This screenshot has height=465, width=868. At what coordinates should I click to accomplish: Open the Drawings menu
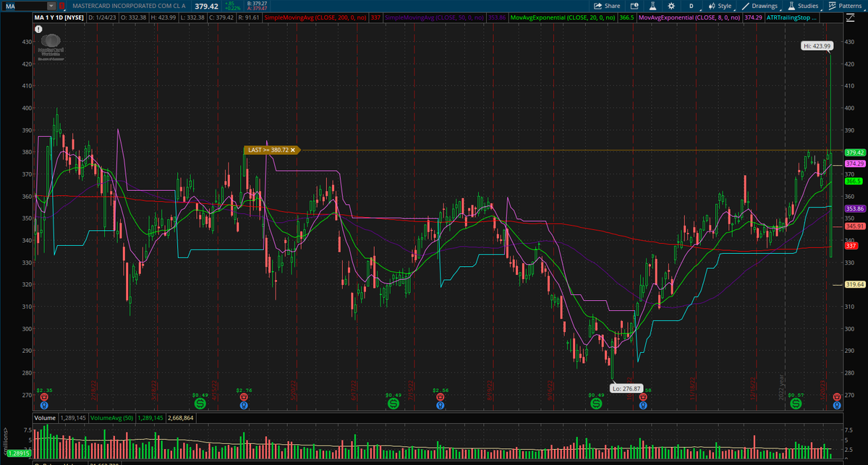pyautogui.click(x=759, y=6)
